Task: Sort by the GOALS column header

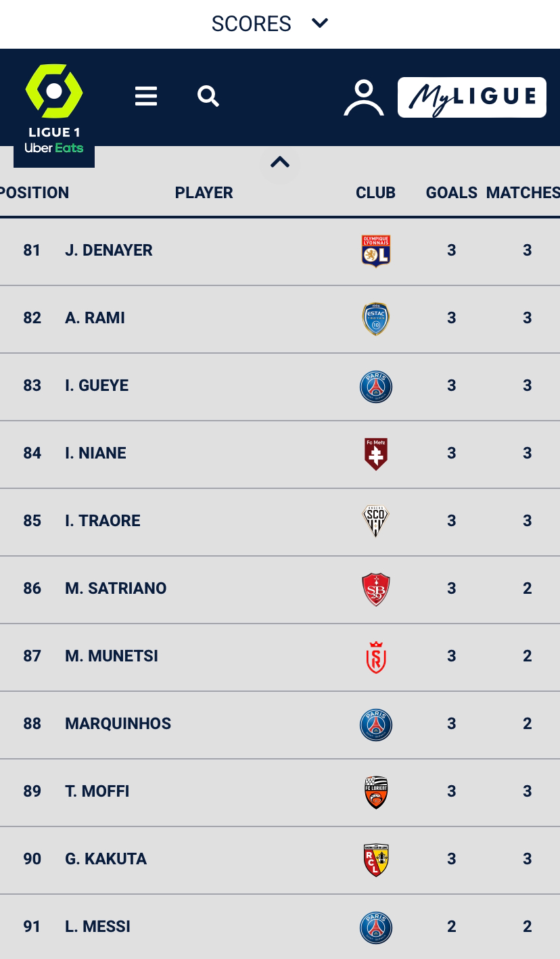Action: (x=452, y=193)
